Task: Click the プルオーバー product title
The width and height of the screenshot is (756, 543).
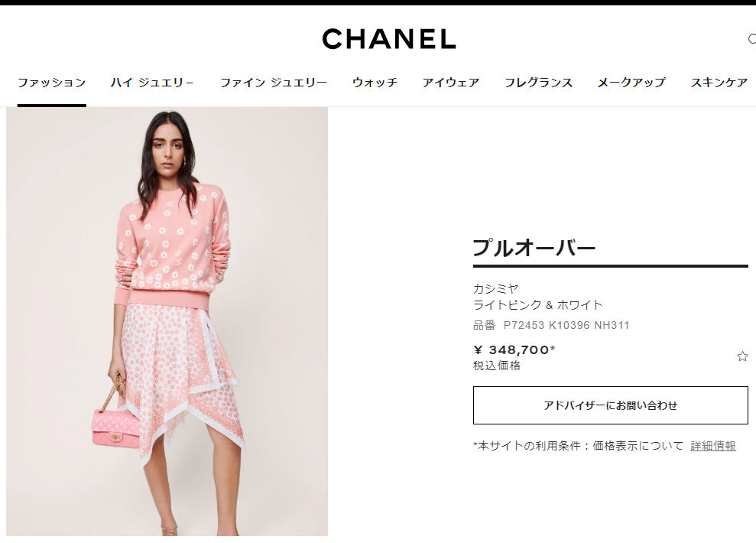Action: coord(534,248)
